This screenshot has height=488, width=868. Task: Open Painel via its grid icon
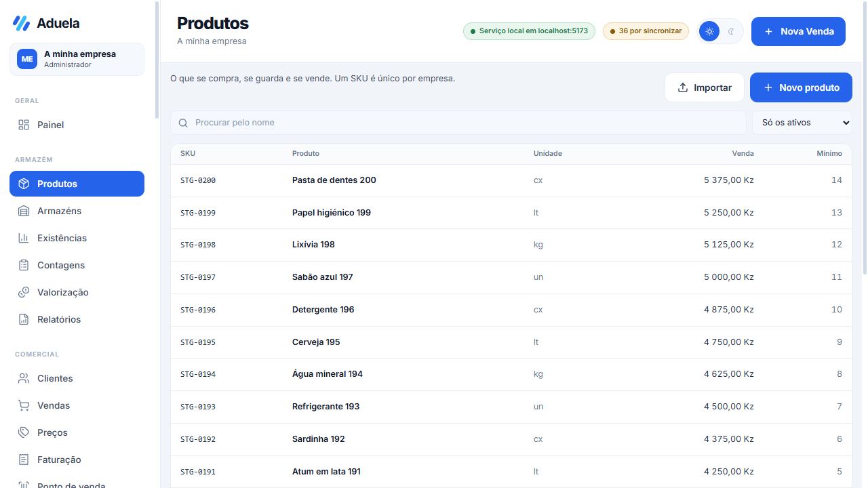[x=24, y=125]
